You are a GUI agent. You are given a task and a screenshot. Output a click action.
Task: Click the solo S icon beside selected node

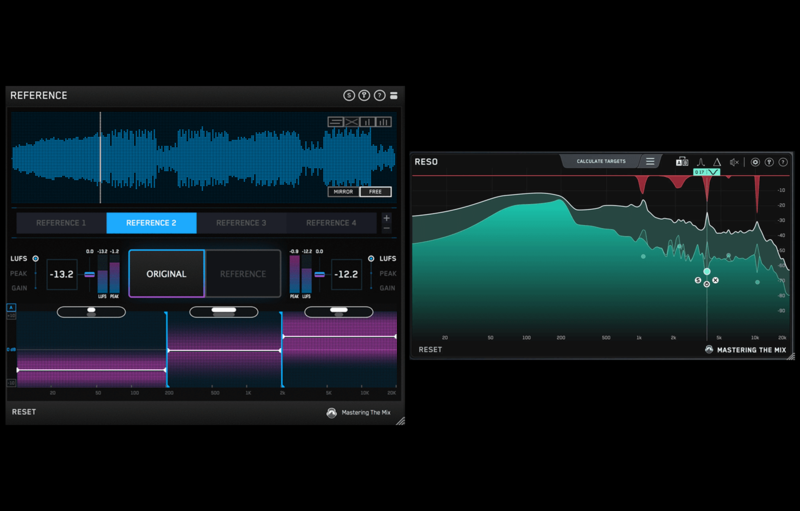point(698,281)
